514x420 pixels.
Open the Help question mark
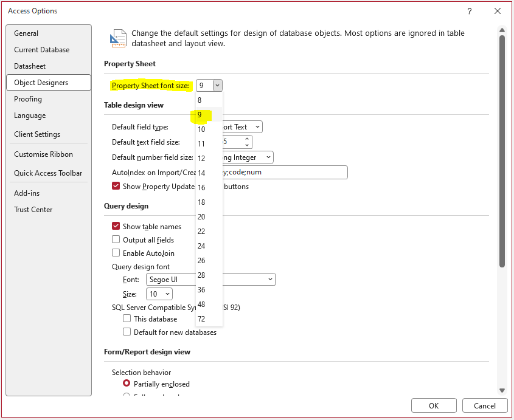(469, 11)
